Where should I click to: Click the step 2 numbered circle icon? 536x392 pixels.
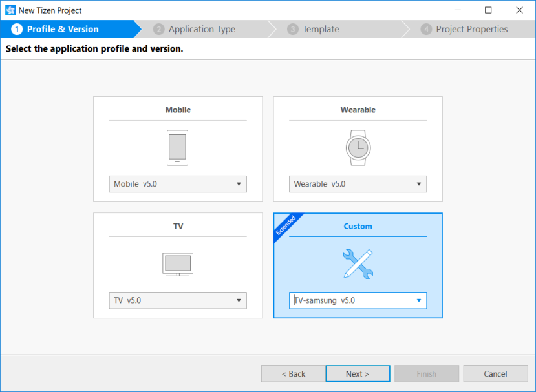[x=159, y=29]
